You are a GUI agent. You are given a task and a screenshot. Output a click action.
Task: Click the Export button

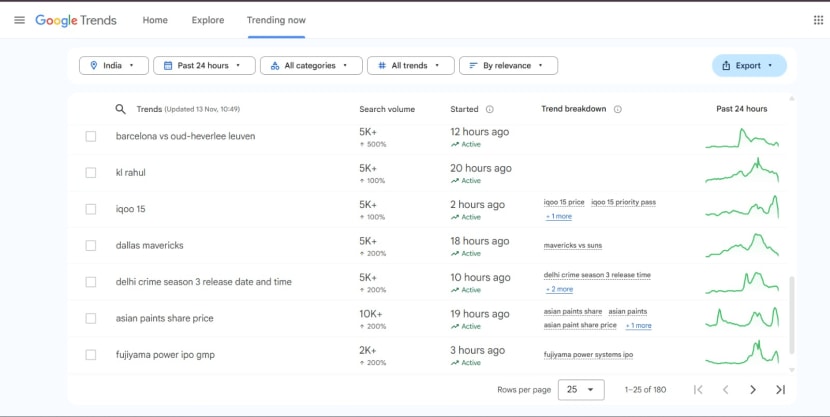[x=749, y=66]
